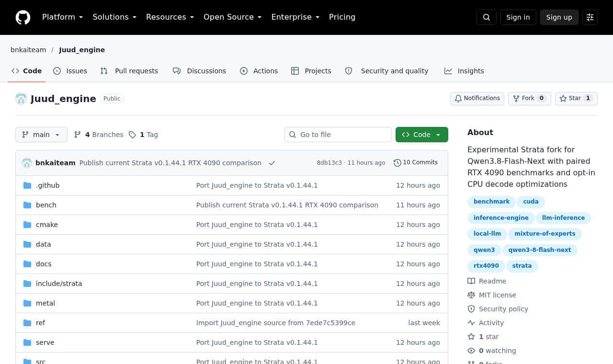This screenshot has width=613, height=364.
Task: Expand the Platform menu
Action: (x=62, y=17)
